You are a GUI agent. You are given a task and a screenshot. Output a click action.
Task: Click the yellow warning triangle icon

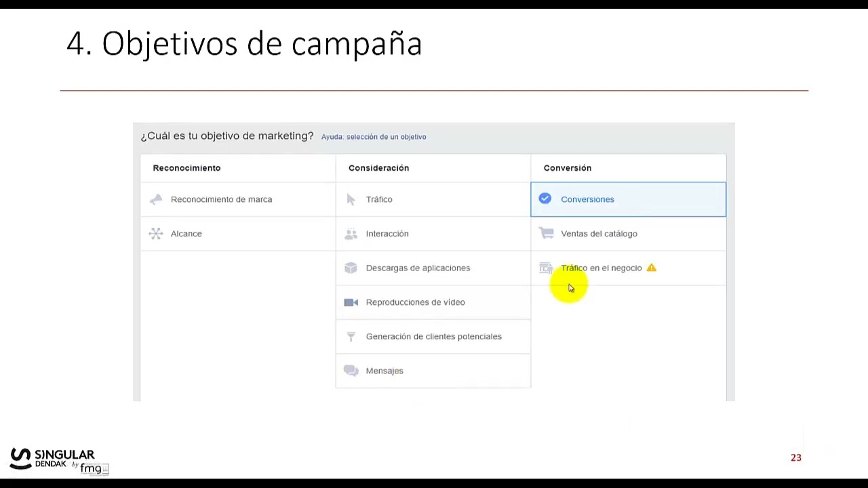[x=652, y=268]
